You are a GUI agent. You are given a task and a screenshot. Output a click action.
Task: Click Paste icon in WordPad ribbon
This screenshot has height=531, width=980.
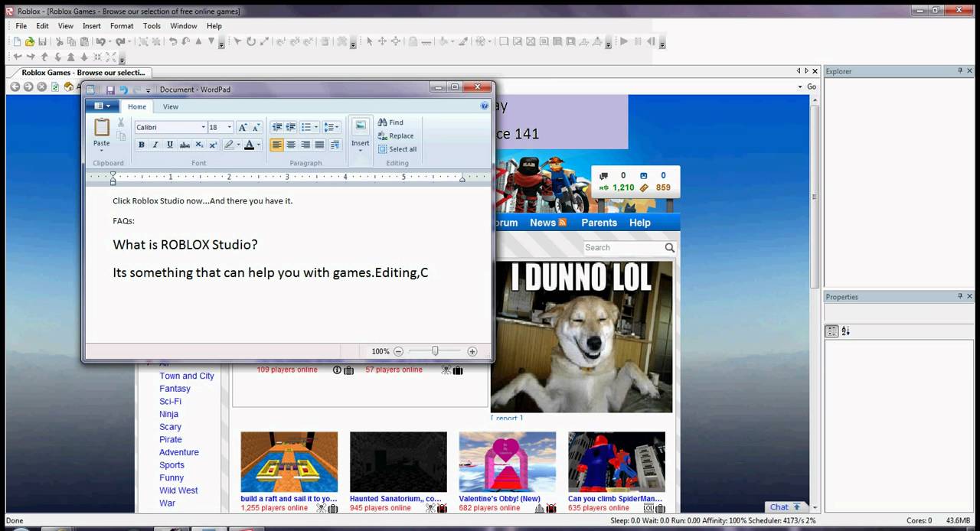click(x=102, y=127)
